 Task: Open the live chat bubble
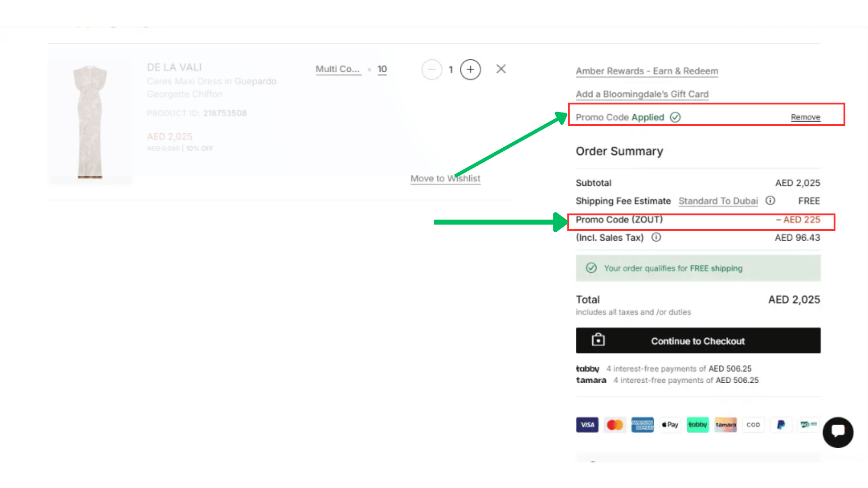pyautogui.click(x=838, y=432)
